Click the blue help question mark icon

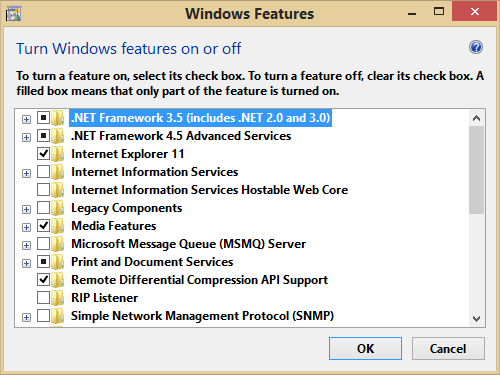pos(476,47)
